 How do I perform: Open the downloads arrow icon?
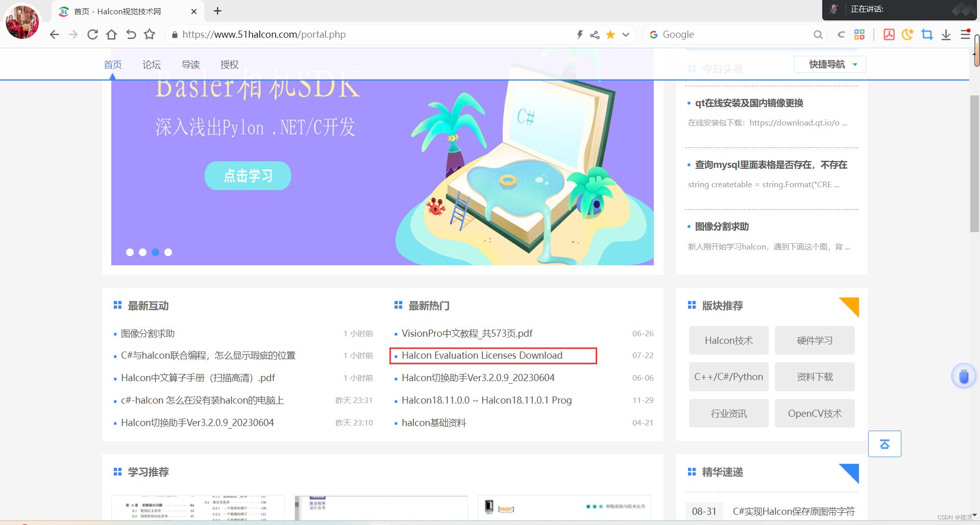946,35
